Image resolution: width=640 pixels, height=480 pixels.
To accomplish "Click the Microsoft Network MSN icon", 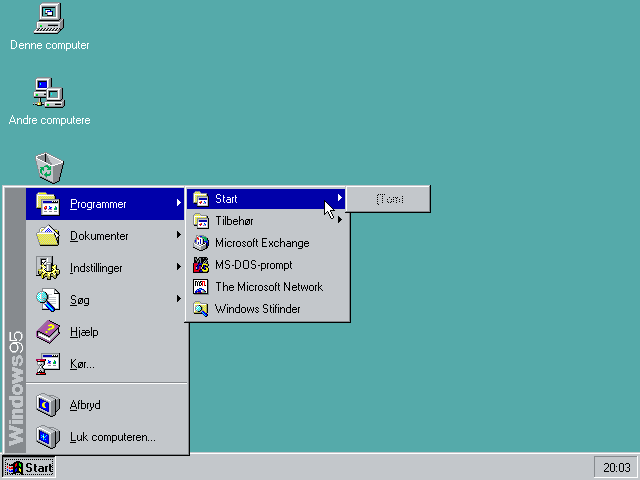I will click(x=200, y=287).
